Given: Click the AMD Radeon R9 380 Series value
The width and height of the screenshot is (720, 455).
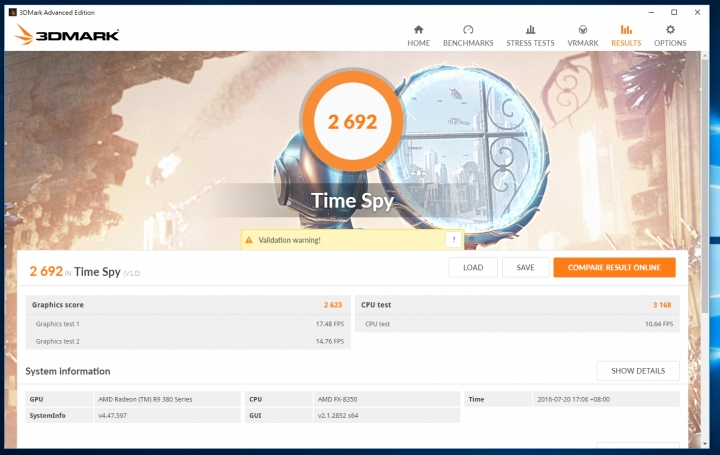Looking at the screenshot, I should coord(145,399).
